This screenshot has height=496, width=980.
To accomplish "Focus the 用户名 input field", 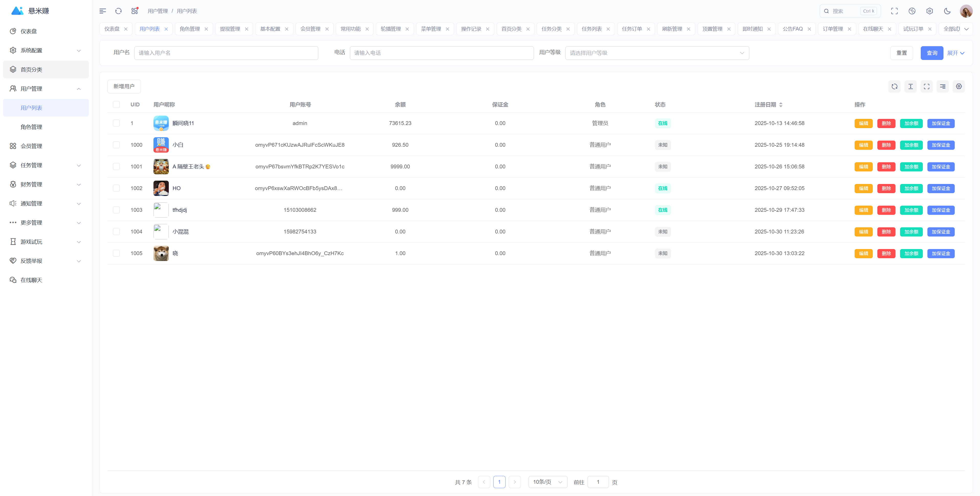I will [x=226, y=53].
